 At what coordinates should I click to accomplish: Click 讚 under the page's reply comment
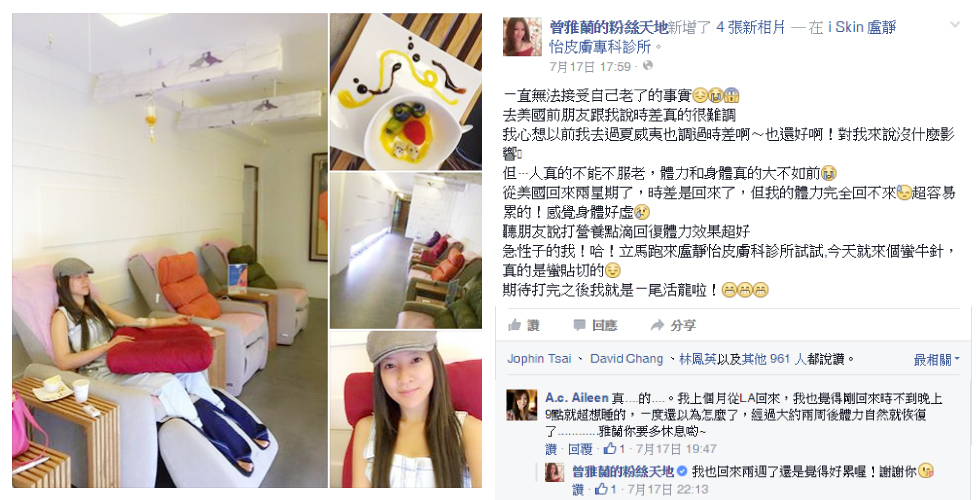(x=578, y=489)
